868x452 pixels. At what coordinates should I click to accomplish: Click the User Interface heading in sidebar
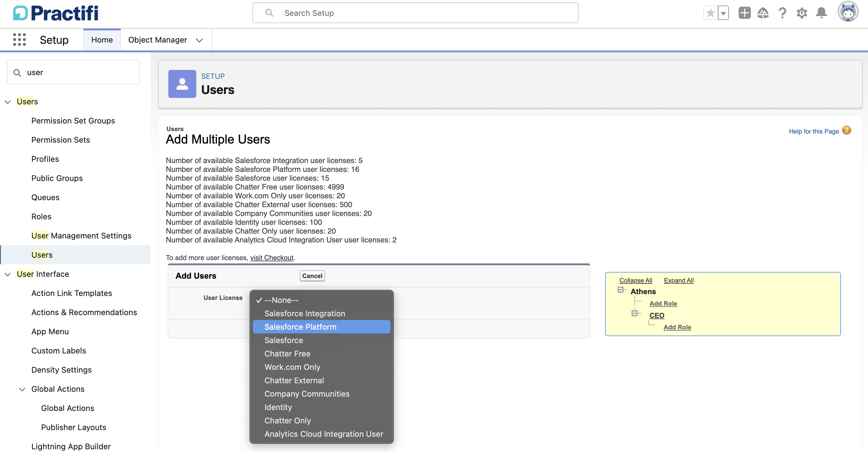(43, 274)
